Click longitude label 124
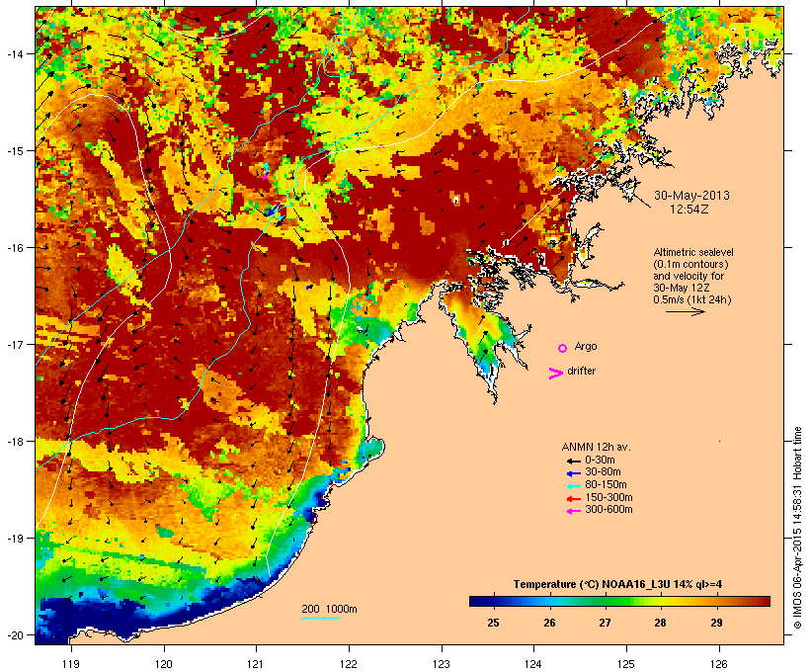 tap(533, 664)
